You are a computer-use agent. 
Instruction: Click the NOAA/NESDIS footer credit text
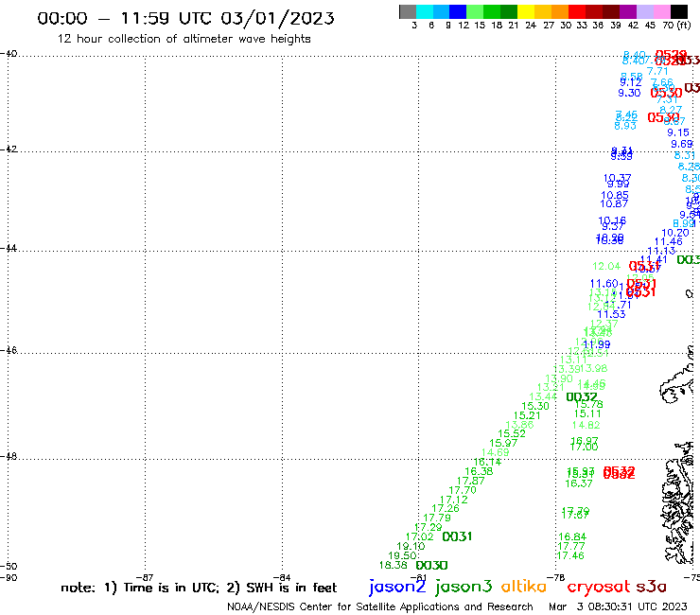tap(380, 606)
